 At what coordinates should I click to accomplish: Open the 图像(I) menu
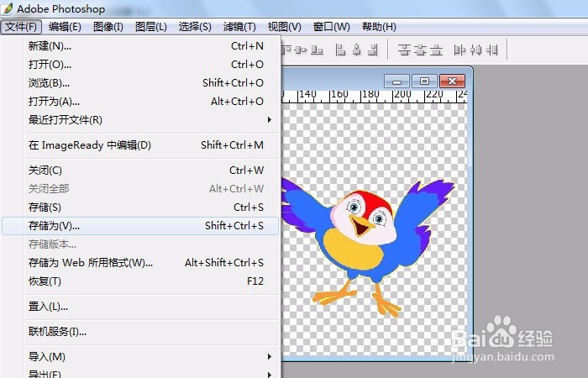point(108,27)
